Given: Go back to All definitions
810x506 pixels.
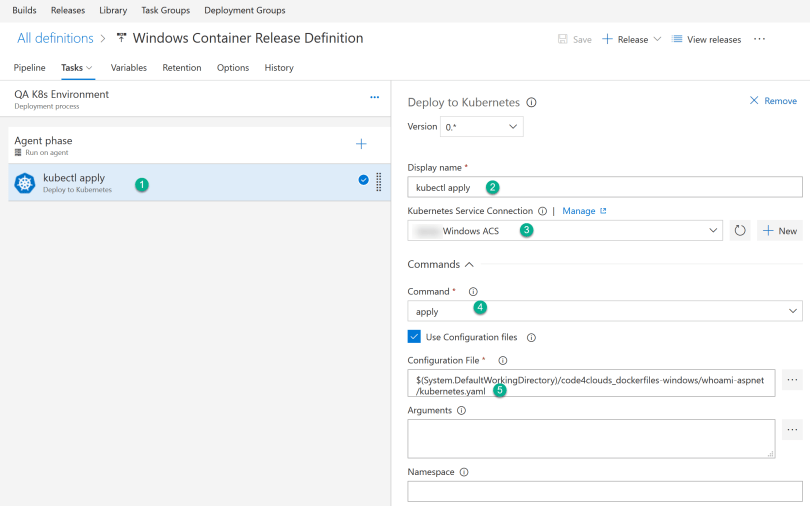Looking at the screenshot, I should click(55, 38).
